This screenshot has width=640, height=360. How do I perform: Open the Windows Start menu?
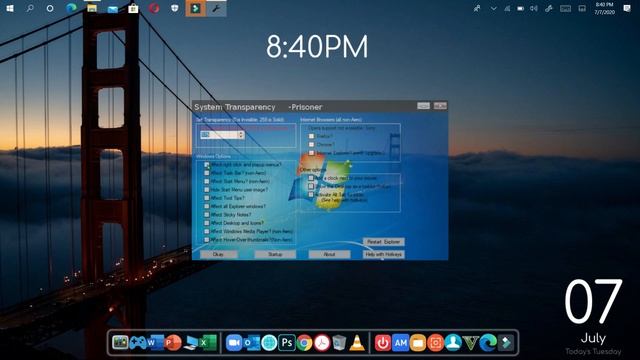[x=10, y=8]
